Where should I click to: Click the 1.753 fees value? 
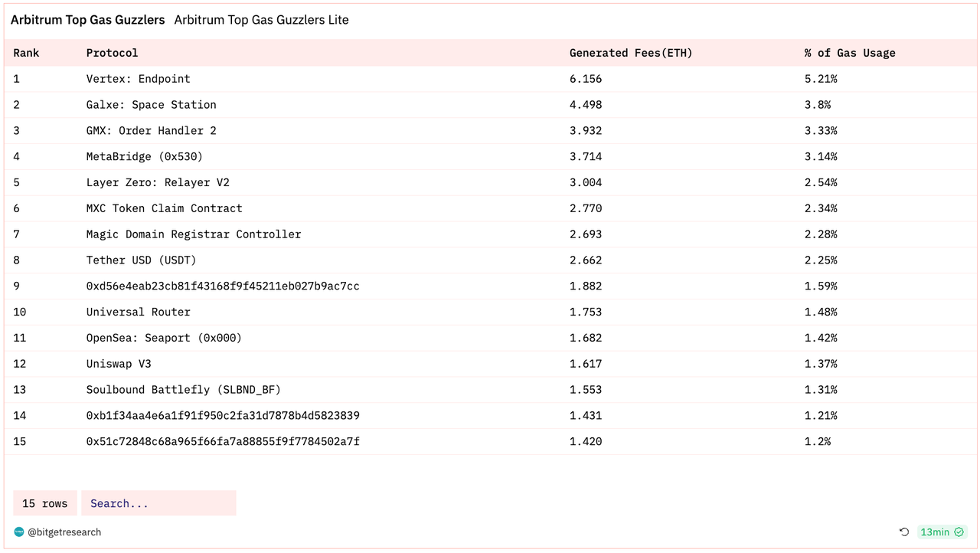586,312
